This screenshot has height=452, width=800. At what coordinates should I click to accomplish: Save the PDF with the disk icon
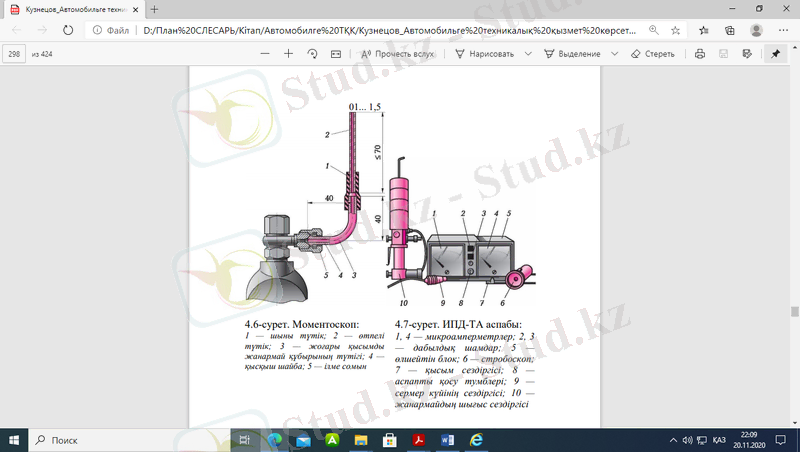[x=723, y=54]
